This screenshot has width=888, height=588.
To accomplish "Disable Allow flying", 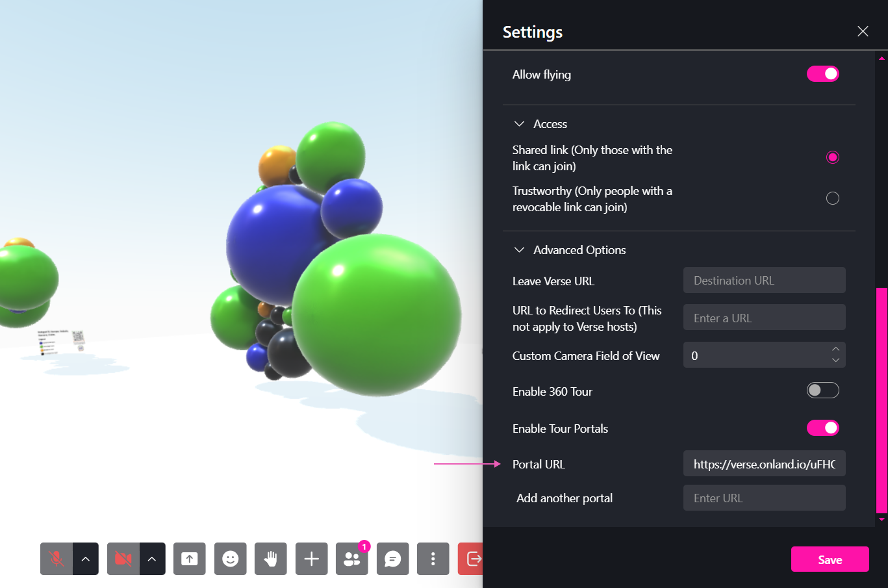I will (x=822, y=73).
